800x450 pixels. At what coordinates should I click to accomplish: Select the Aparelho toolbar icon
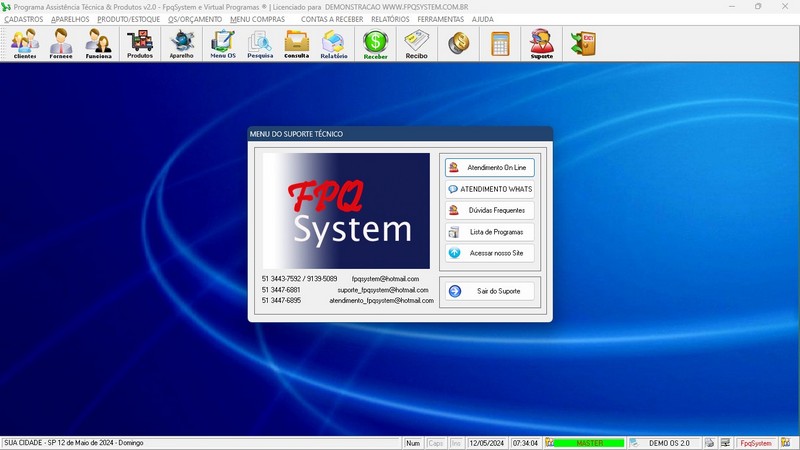(x=182, y=44)
